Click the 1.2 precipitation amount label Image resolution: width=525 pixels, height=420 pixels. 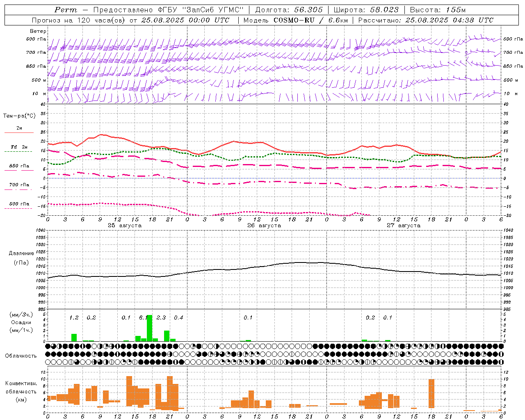[x=74, y=317]
